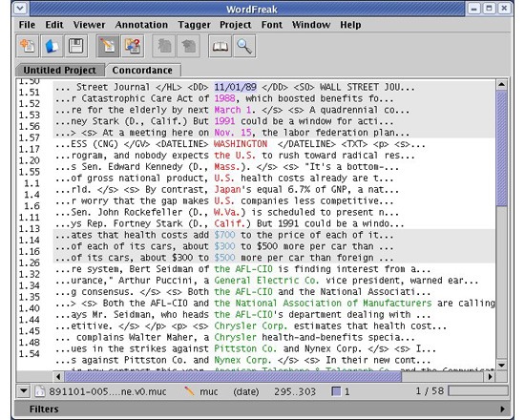Click the 1 / 58 counter
Image resolution: width=525 pixels, height=420 pixels.
tap(430, 390)
